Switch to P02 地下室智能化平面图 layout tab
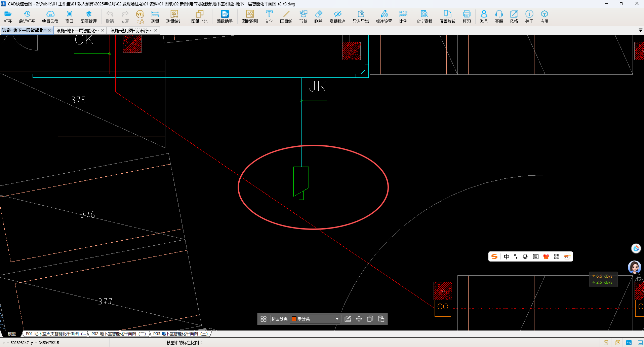 [x=118, y=334]
